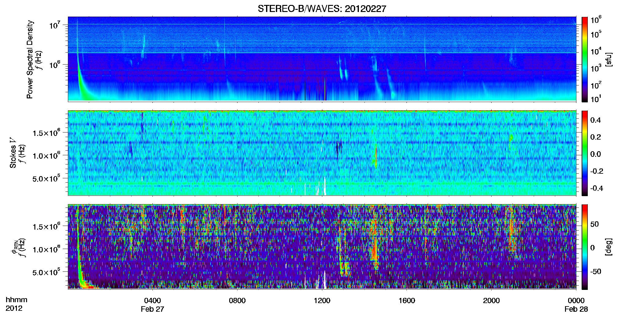644x332 pixels.
Task: Click the [sfu] intensity color bar
Action: point(585,59)
